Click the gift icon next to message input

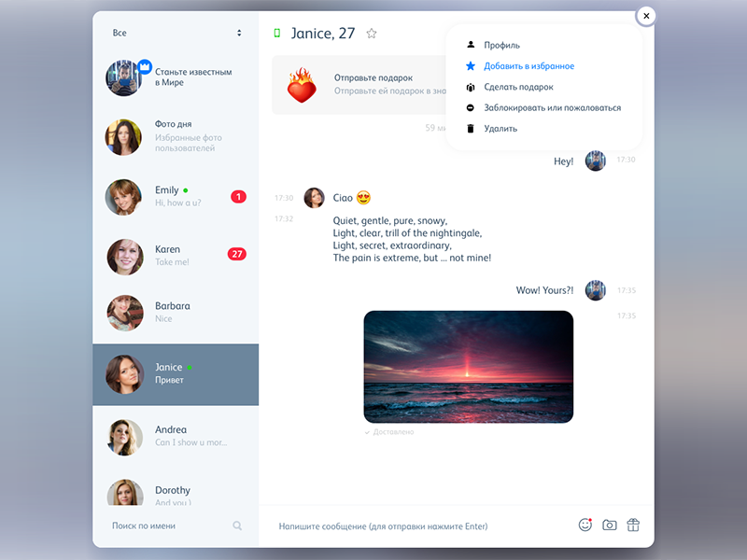pos(633,525)
